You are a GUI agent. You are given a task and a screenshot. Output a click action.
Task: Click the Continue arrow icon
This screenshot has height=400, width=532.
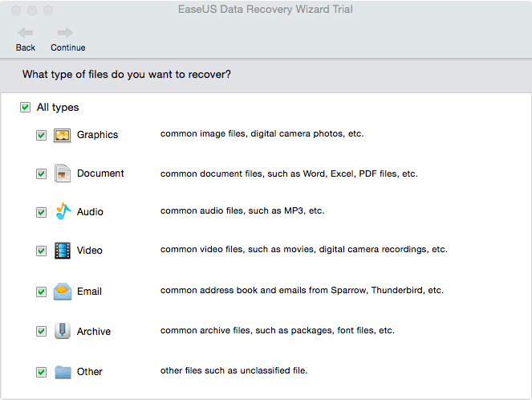(65, 33)
